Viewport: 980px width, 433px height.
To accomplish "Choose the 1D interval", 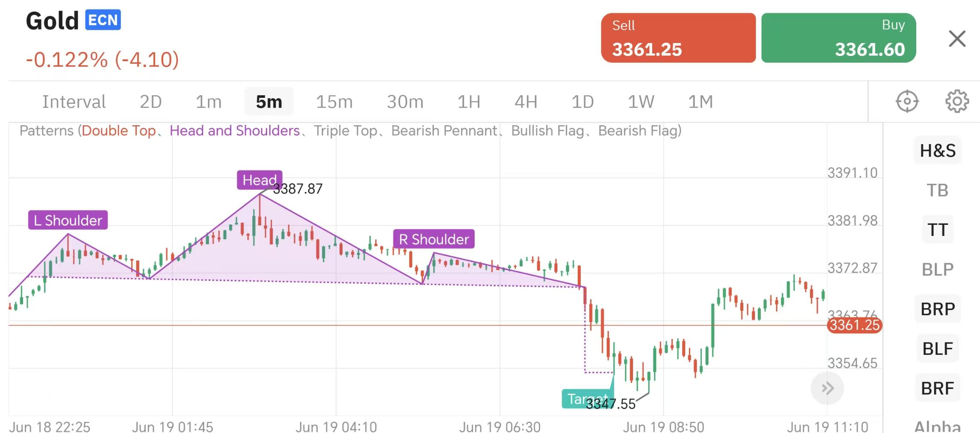I will (583, 102).
